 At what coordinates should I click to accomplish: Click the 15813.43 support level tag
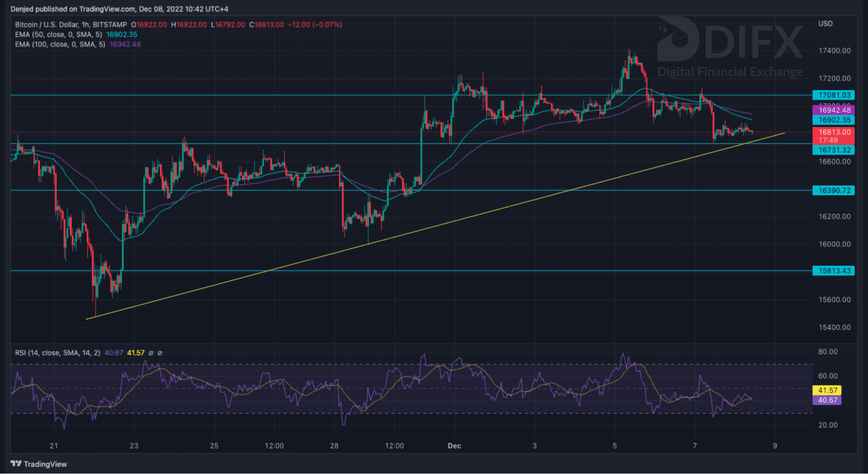pyautogui.click(x=833, y=271)
